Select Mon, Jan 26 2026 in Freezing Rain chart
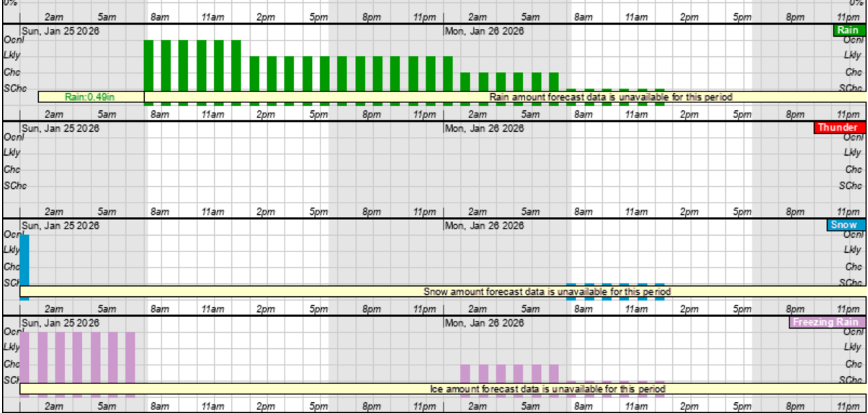Image resolution: width=868 pixels, height=413 pixels. pos(483,323)
